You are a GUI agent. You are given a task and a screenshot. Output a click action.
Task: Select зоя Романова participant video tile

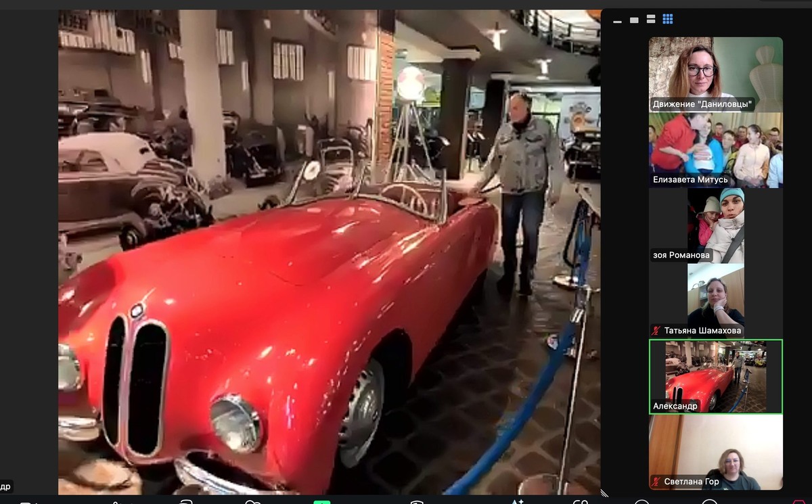(716, 225)
